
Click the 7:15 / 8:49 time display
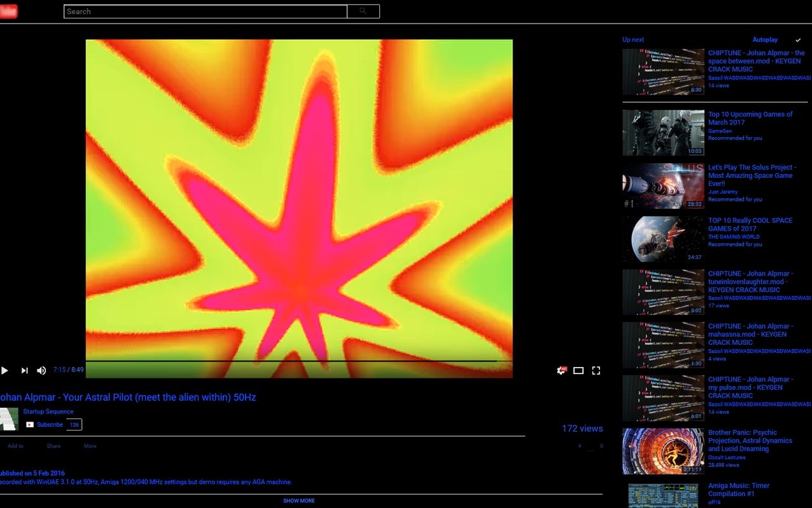pos(69,370)
